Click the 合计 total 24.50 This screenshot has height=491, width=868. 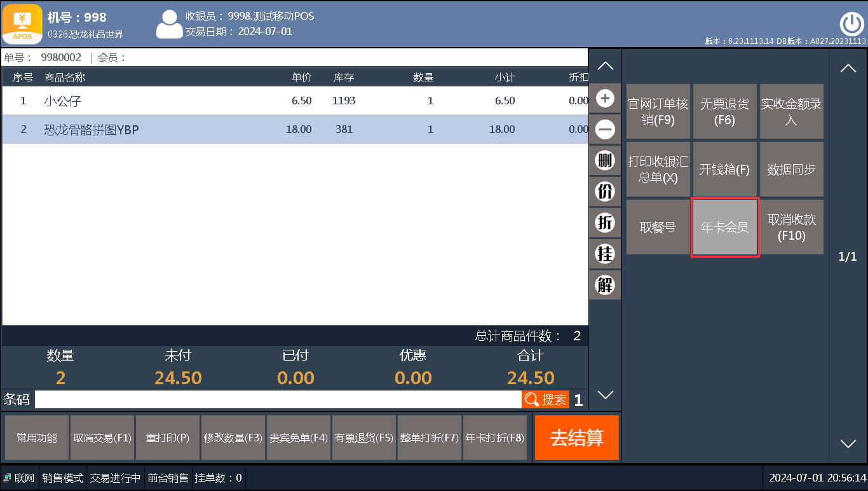[531, 378]
